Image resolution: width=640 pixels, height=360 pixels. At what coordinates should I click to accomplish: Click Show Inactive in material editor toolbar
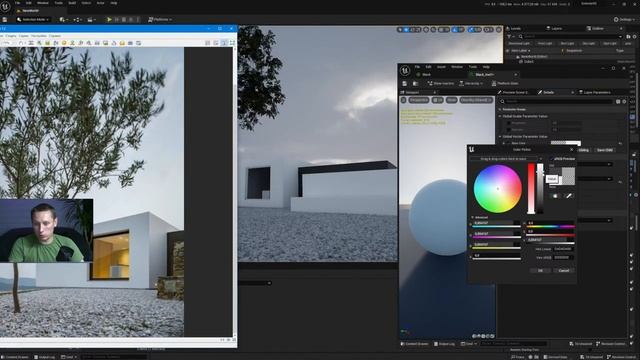click(x=440, y=83)
